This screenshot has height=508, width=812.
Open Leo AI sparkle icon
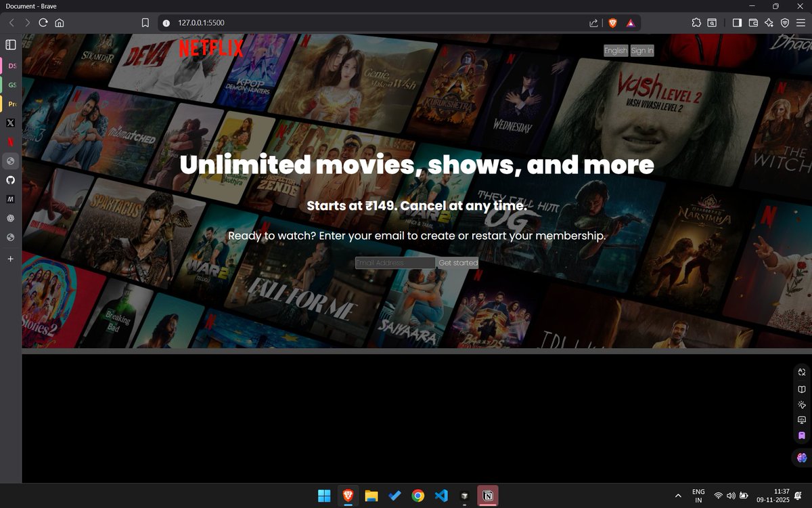tap(769, 22)
